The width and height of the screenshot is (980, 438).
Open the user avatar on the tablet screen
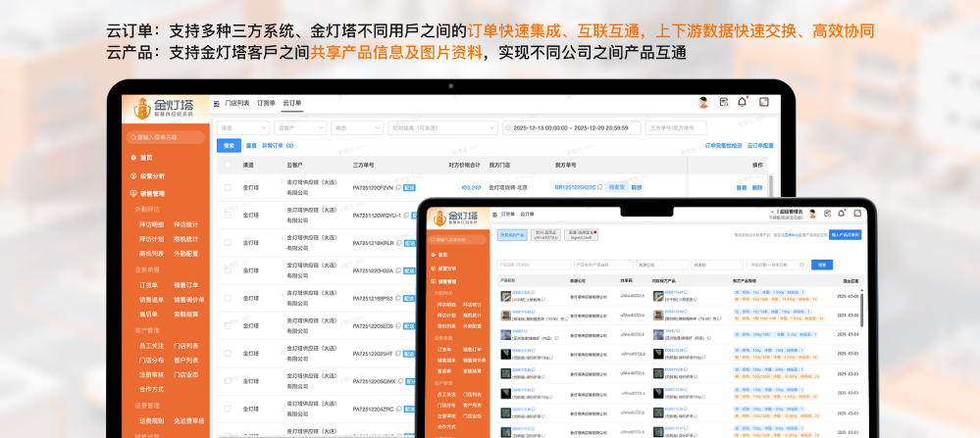pos(812,214)
